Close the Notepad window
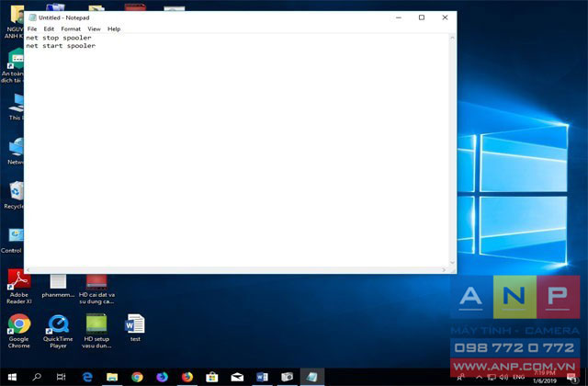 (445, 17)
